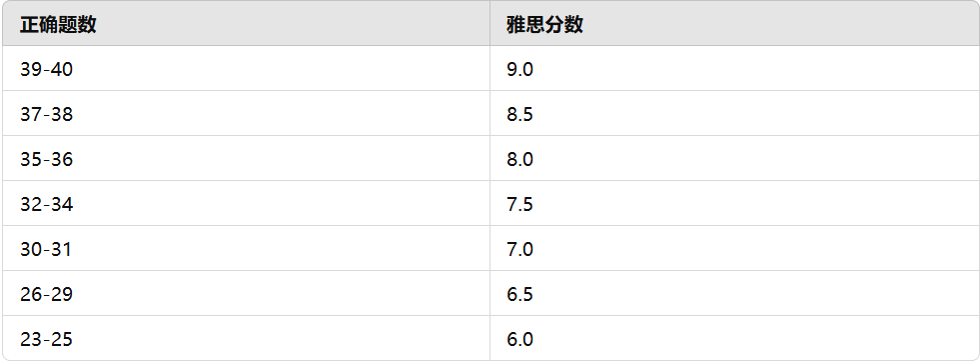Select the 8.0 score cell
The height and width of the screenshot is (361, 980).
tap(733, 158)
